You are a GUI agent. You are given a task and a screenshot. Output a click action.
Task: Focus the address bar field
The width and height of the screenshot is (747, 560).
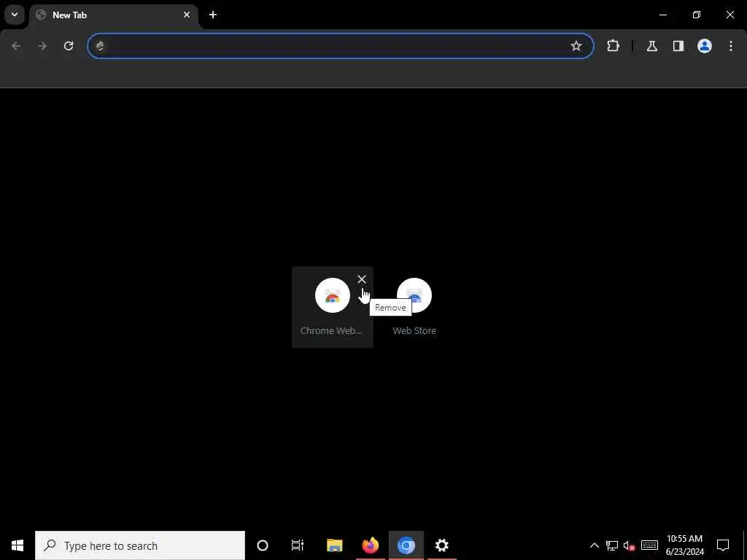click(x=341, y=46)
